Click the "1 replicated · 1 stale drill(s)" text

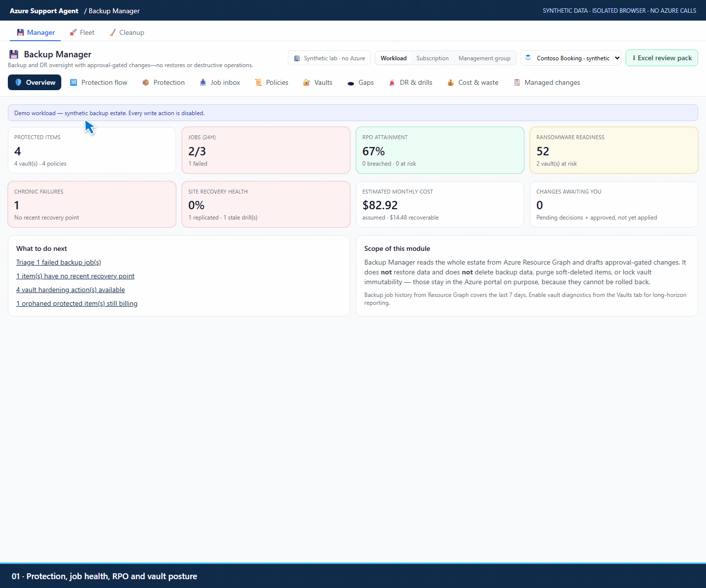point(223,218)
